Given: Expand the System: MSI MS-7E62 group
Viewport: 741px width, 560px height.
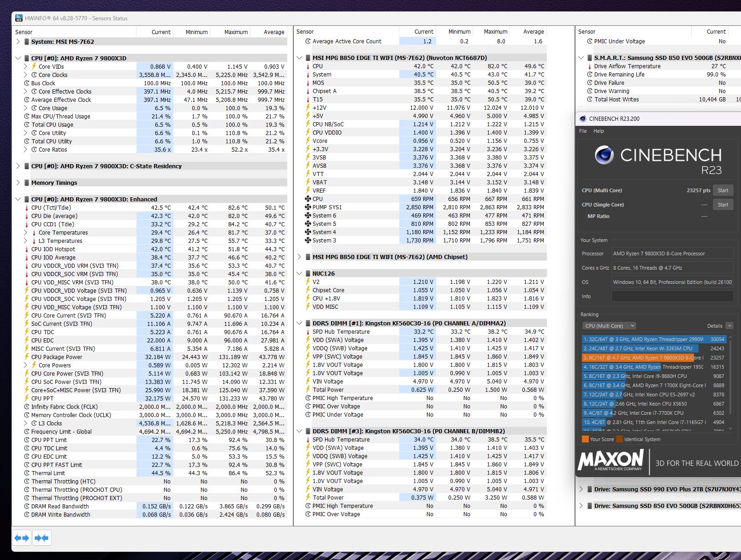Looking at the screenshot, I should [x=18, y=41].
